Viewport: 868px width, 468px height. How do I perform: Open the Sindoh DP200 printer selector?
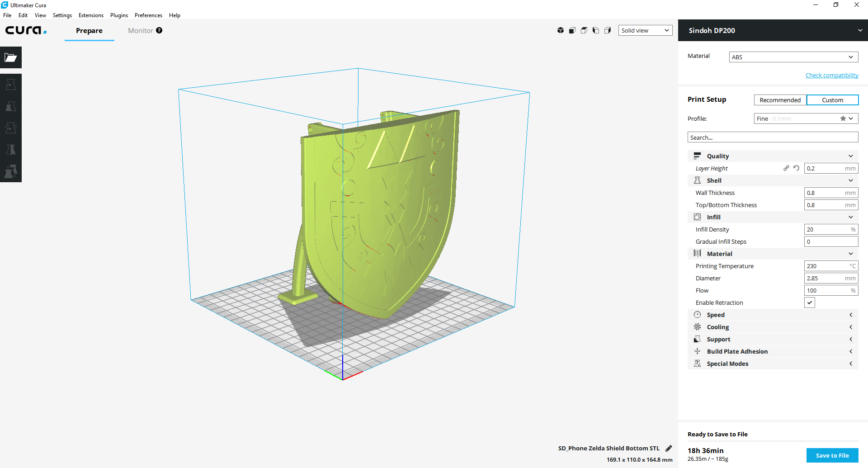[x=773, y=30]
